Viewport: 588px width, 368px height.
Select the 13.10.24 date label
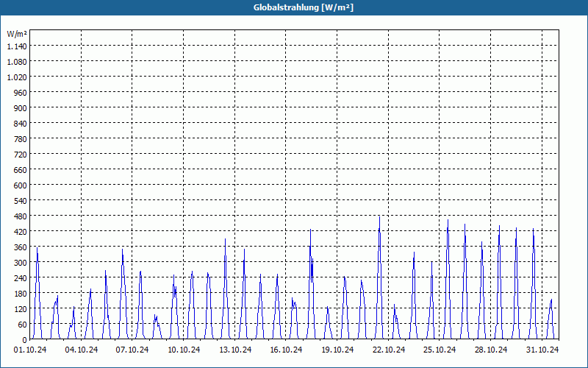(x=235, y=350)
